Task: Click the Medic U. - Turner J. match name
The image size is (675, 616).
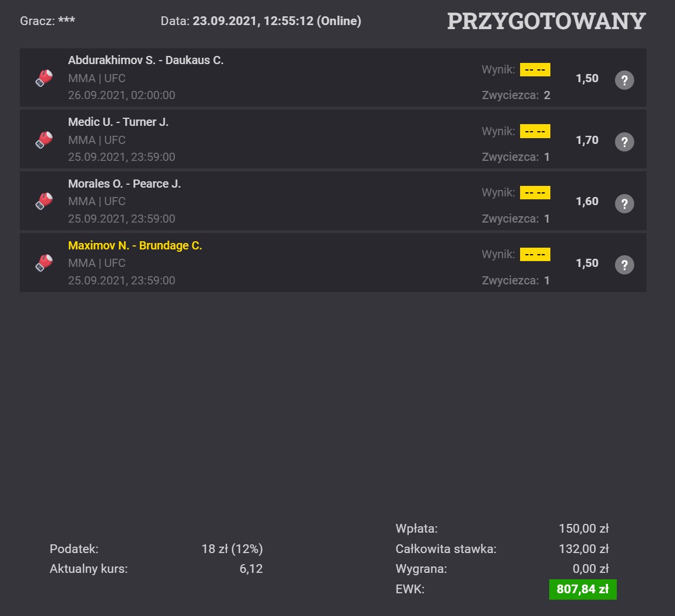Action: (118, 122)
